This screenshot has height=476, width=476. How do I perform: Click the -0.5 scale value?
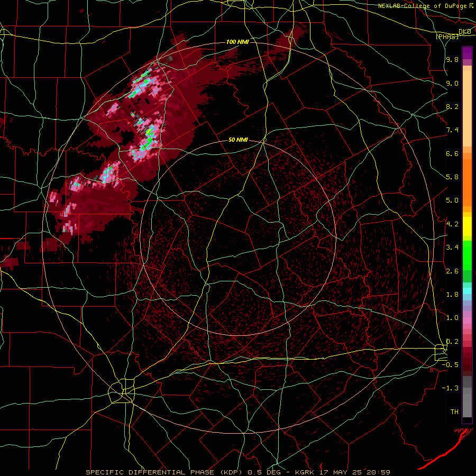451,365
